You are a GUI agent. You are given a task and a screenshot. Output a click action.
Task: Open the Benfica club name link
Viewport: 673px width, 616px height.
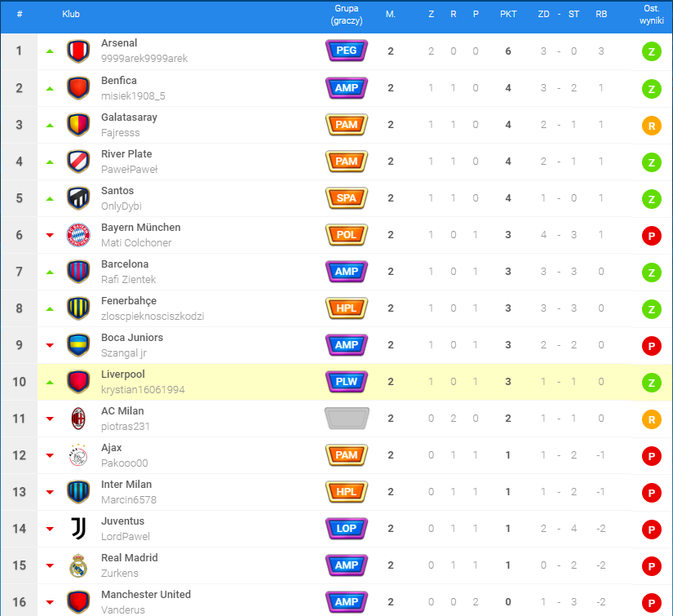(x=119, y=81)
